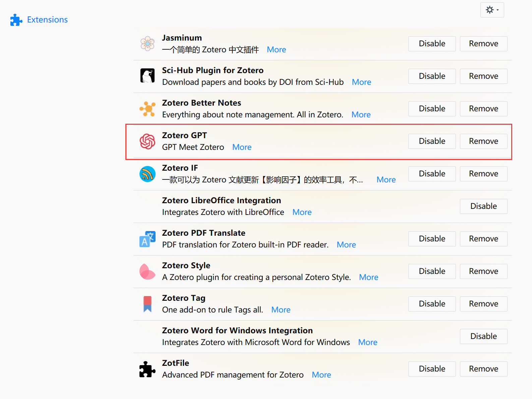Disable Zotero Better Notes

click(432, 109)
